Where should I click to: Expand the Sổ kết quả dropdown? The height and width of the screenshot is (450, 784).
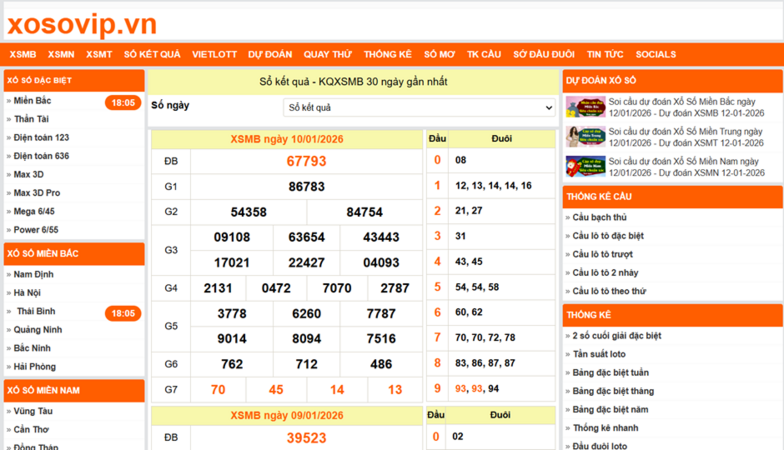[x=419, y=107]
